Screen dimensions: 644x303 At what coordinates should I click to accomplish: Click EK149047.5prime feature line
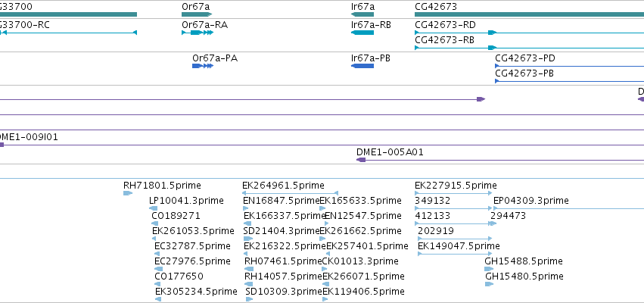[x=455, y=254]
